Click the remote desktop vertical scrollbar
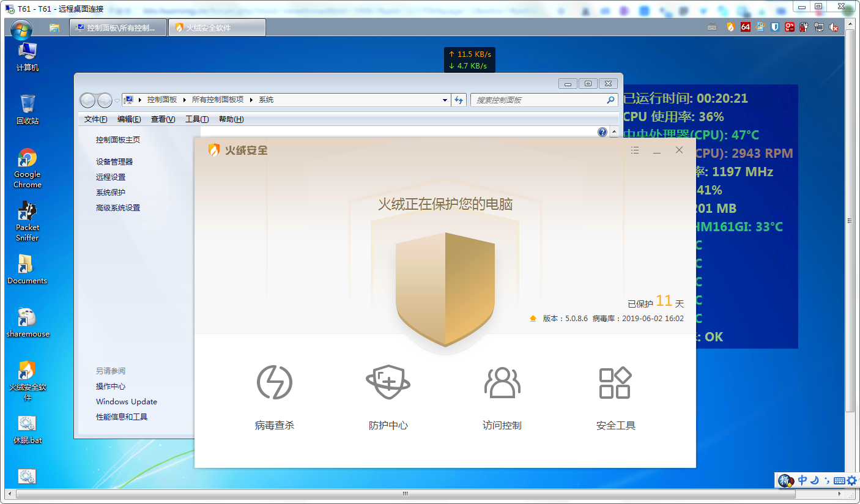The image size is (860, 504). [850, 220]
